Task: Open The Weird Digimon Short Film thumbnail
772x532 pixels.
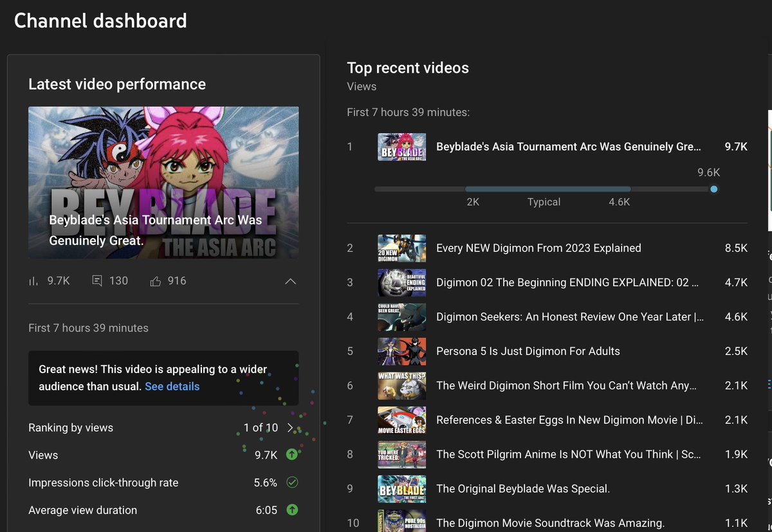Action: pos(401,385)
